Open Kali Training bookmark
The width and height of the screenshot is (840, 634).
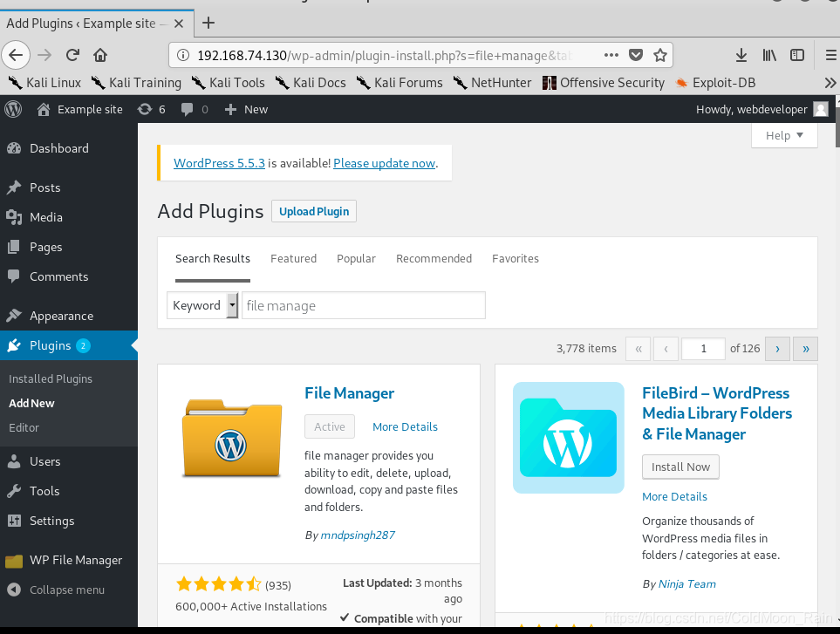coord(136,83)
